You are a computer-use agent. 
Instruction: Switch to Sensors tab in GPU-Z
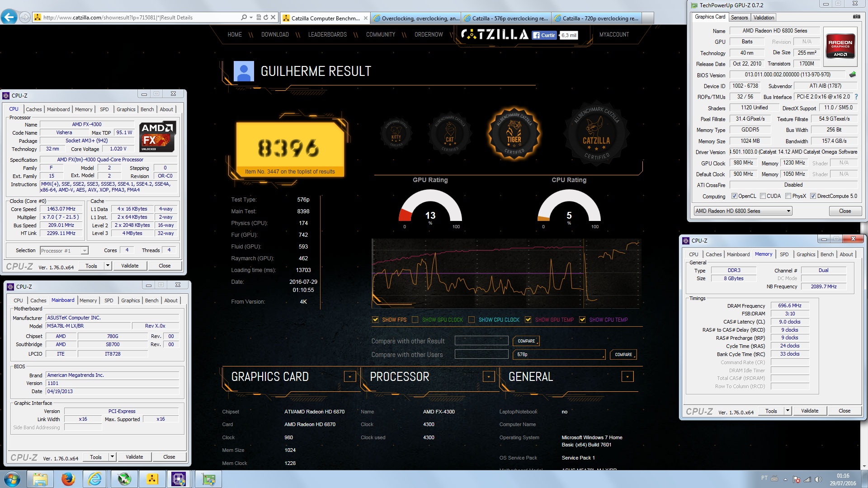tap(739, 18)
